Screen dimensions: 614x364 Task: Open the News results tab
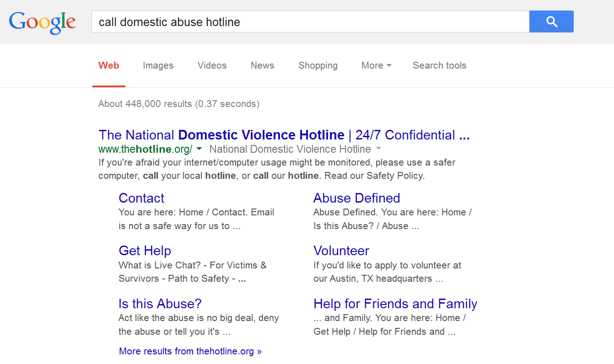tap(262, 65)
